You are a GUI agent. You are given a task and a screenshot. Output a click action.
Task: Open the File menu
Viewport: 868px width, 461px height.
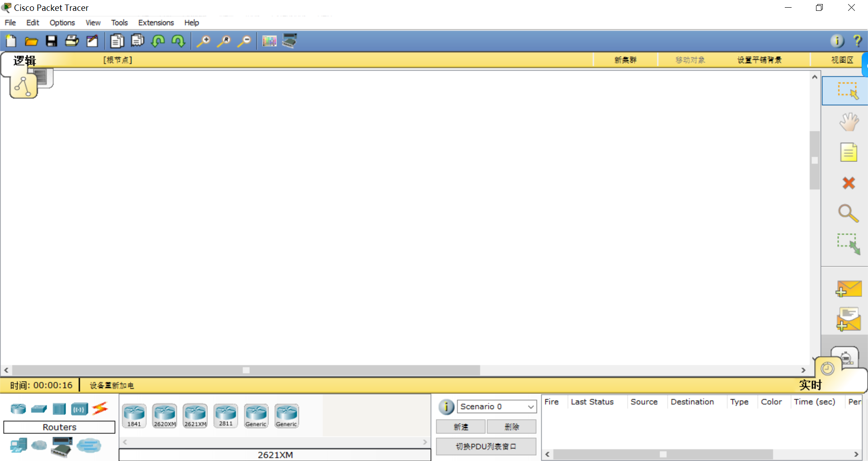point(10,23)
